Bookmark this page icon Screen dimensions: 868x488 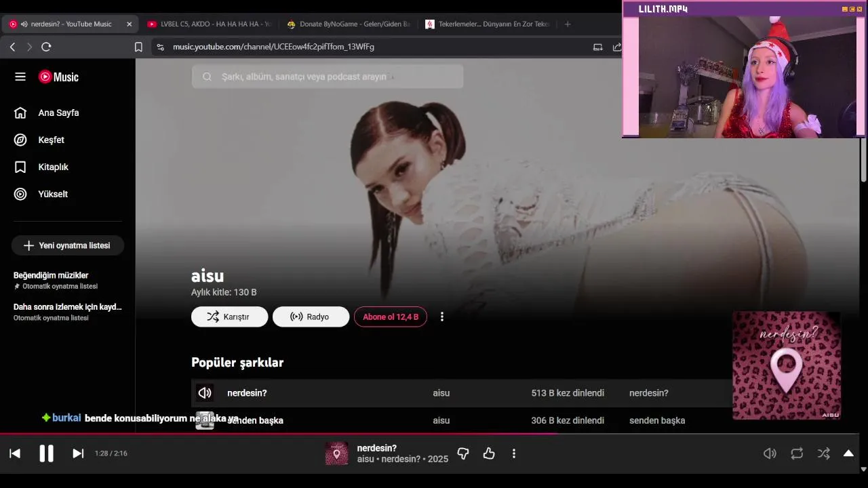(x=138, y=47)
